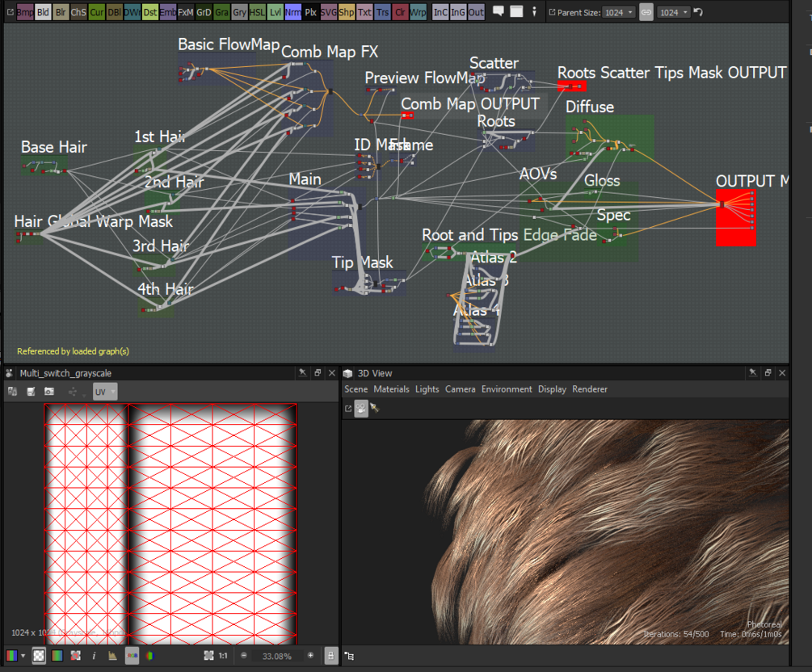
Task: Toggle the width-height link button
Action: [646, 12]
